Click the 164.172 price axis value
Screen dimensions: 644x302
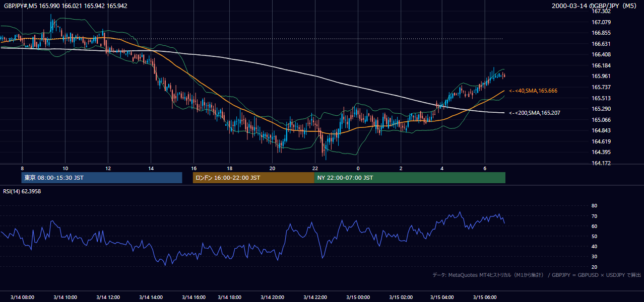(x=601, y=163)
